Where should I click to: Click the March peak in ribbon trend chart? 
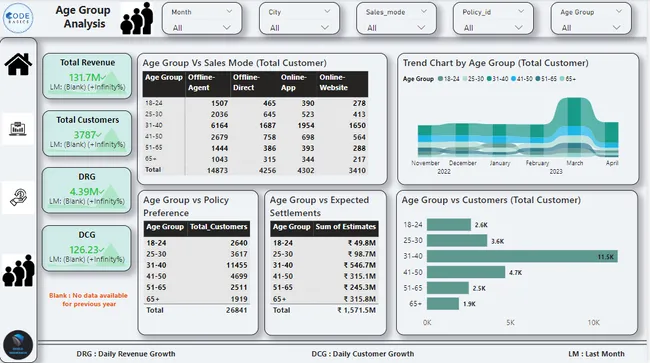coord(575,112)
